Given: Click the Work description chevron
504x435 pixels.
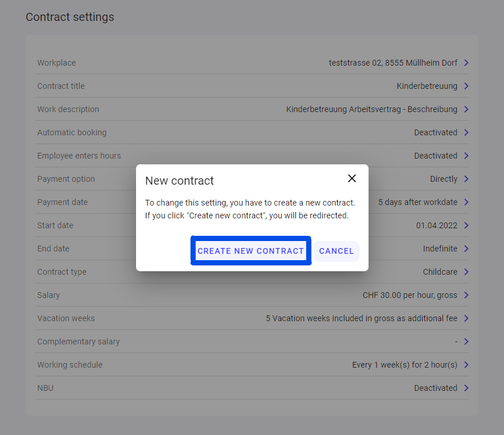Looking at the screenshot, I should point(466,109).
